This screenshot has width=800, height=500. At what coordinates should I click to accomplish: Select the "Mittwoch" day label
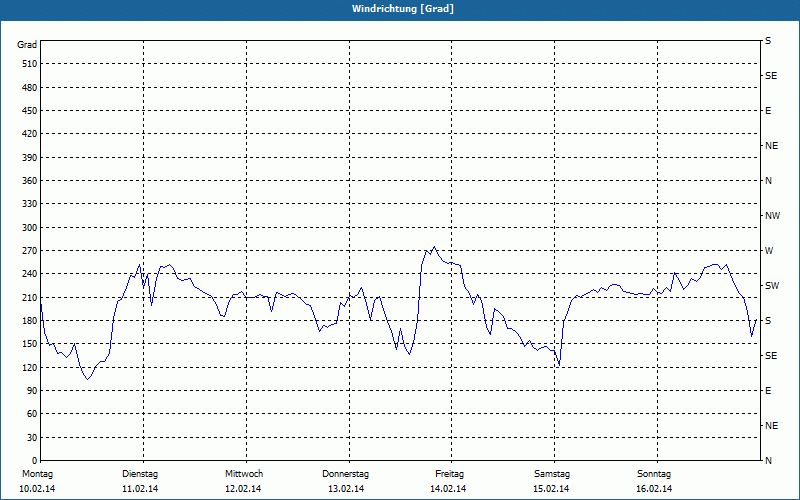click(x=244, y=474)
